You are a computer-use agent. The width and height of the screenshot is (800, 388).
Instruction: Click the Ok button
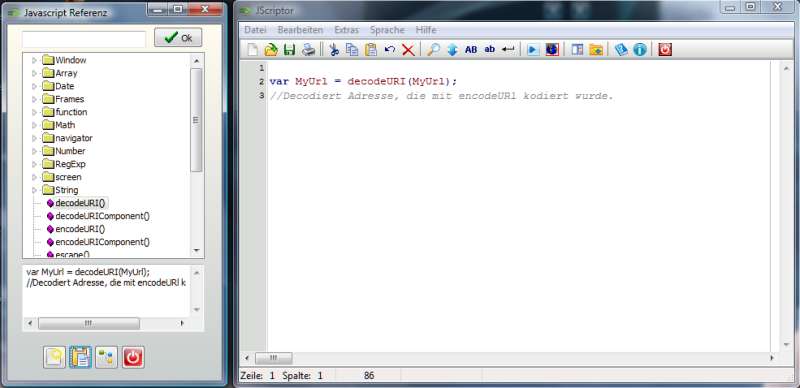(x=178, y=38)
